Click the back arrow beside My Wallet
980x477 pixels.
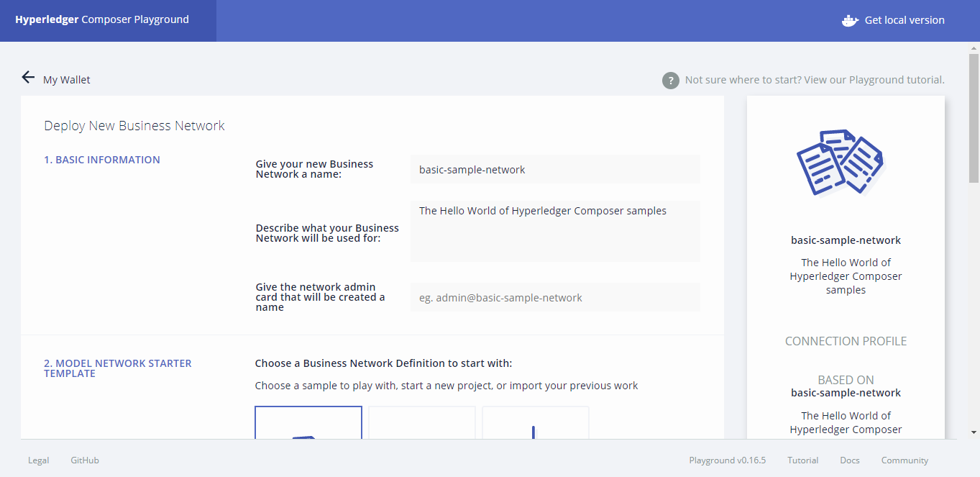pos(28,78)
